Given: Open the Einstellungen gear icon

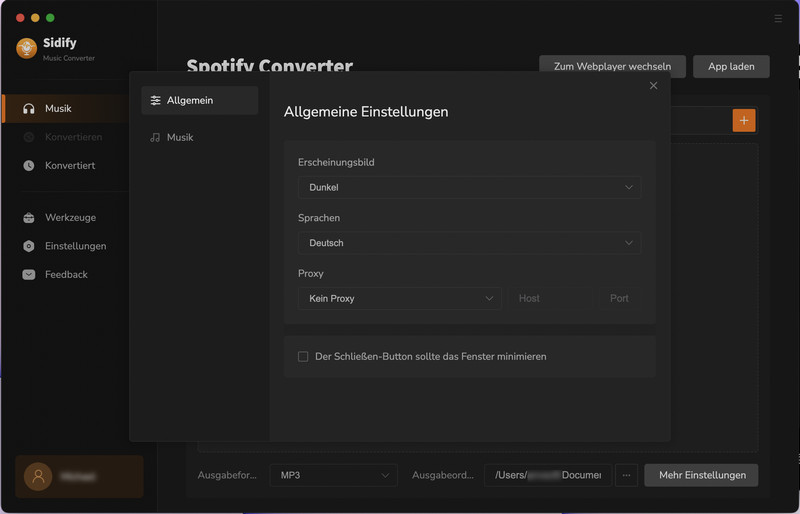Looking at the screenshot, I should [29, 246].
